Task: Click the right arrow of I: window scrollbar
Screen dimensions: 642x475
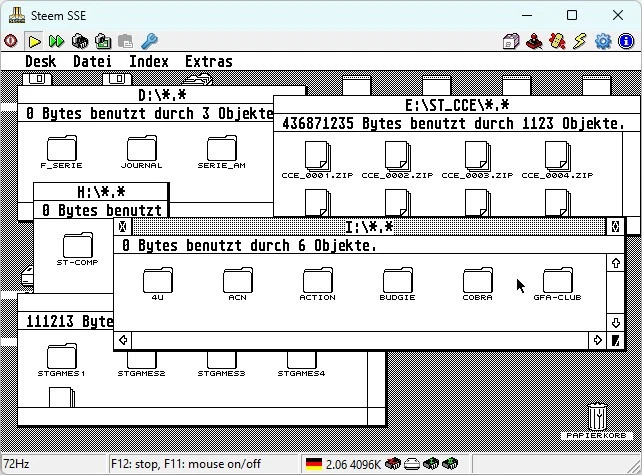Action: point(597,340)
